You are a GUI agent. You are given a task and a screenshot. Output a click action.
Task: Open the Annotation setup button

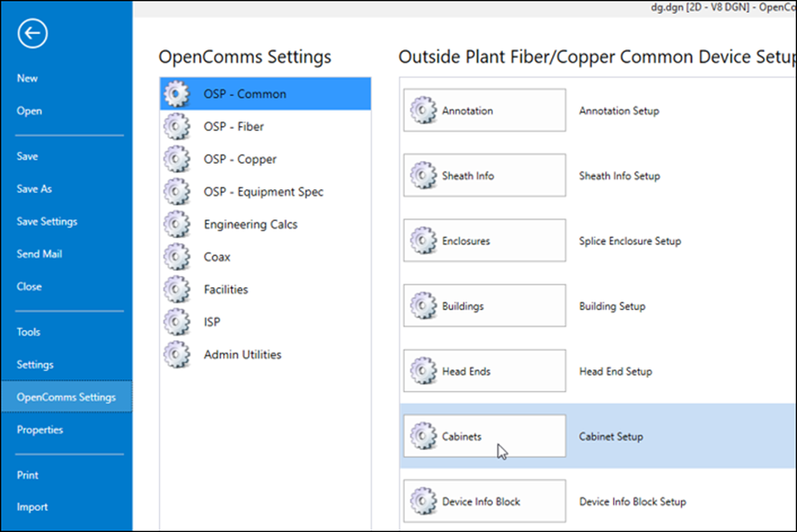click(x=484, y=111)
